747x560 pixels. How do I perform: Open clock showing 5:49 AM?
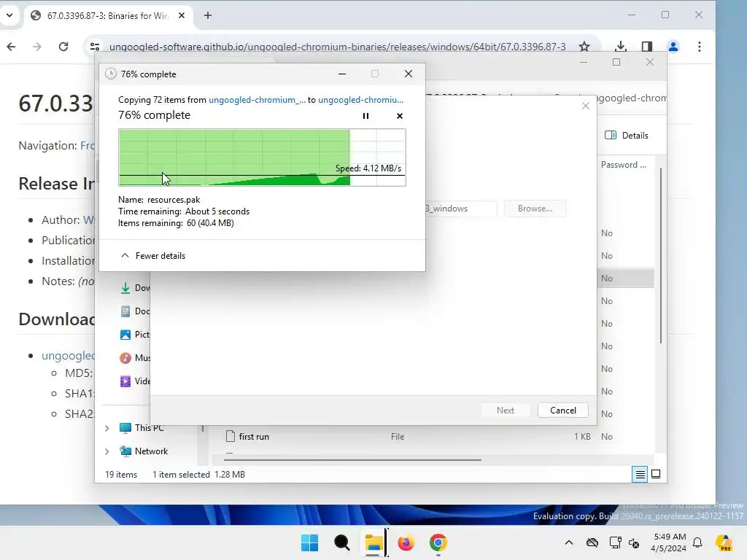[669, 542]
